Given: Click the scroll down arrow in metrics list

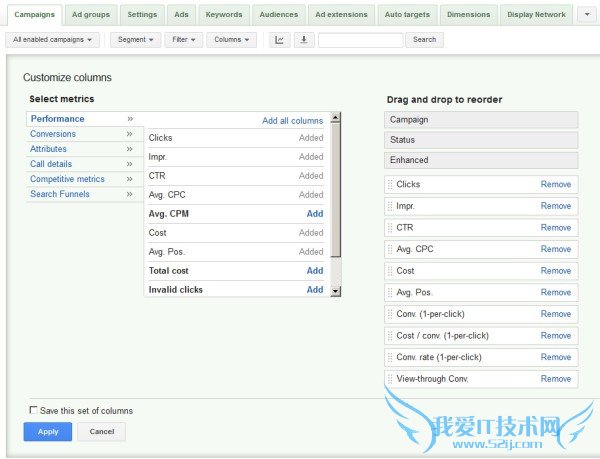Looking at the screenshot, I should (335, 291).
